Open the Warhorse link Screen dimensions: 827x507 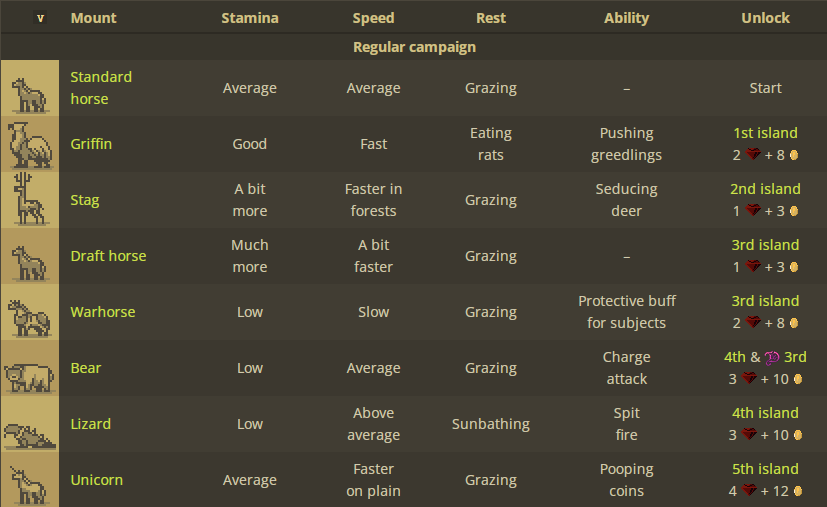[x=103, y=312]
